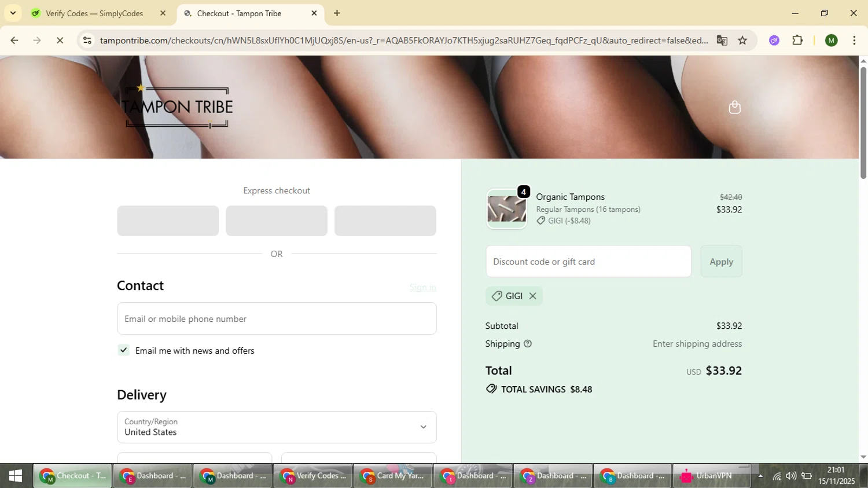This screenshot has height=488, width=868.
Task: Open the Card My Yar... taskbar window
Action: tap(392, 476)
